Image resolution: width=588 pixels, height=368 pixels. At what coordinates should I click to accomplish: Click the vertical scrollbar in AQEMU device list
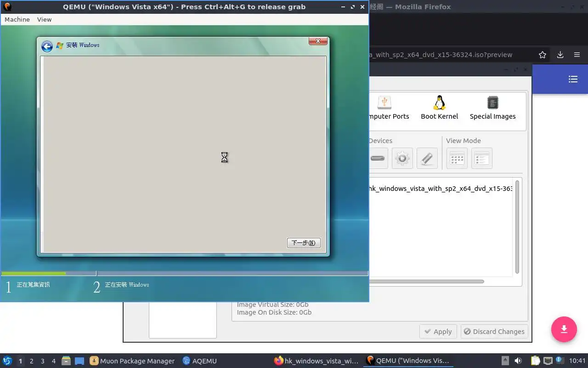coord(517,227)
